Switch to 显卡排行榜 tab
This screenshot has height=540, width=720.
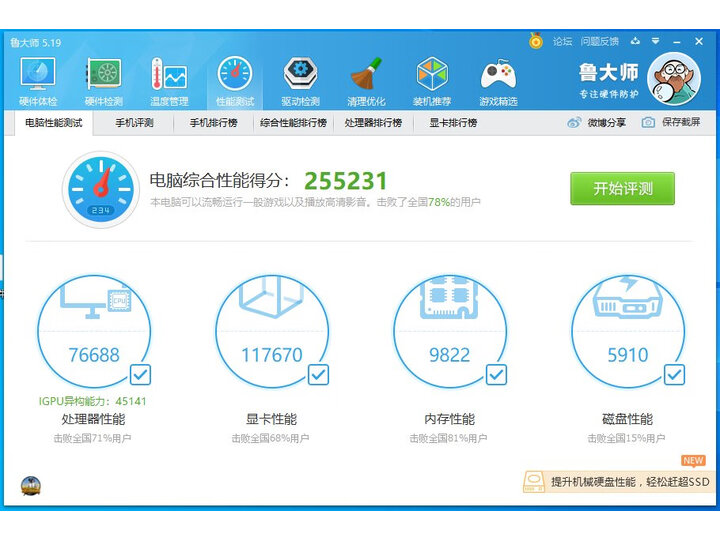453,123
